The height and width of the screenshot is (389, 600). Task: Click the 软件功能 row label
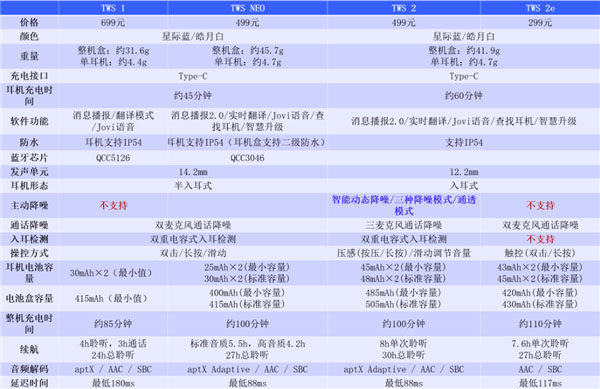tap(29, 121)
